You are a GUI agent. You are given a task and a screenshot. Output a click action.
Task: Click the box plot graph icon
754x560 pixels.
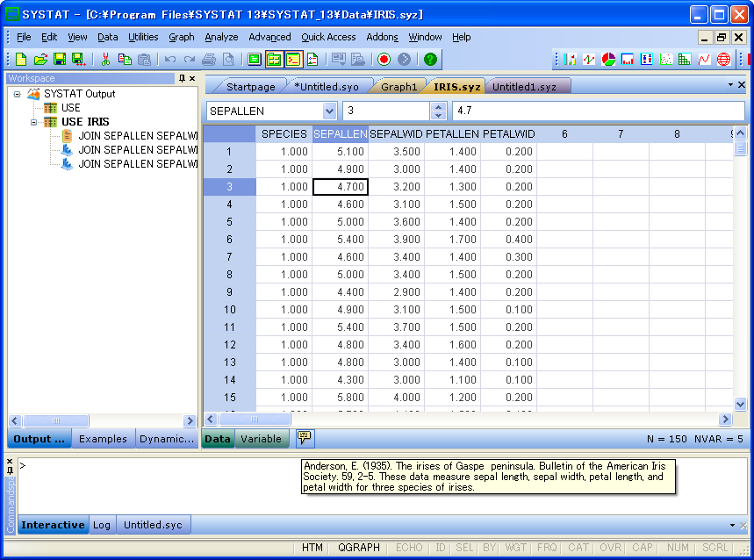pos(646,59)
